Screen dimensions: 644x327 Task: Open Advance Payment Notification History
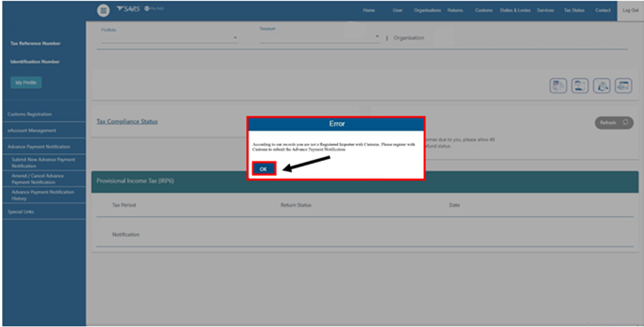[x=43, y=195]
